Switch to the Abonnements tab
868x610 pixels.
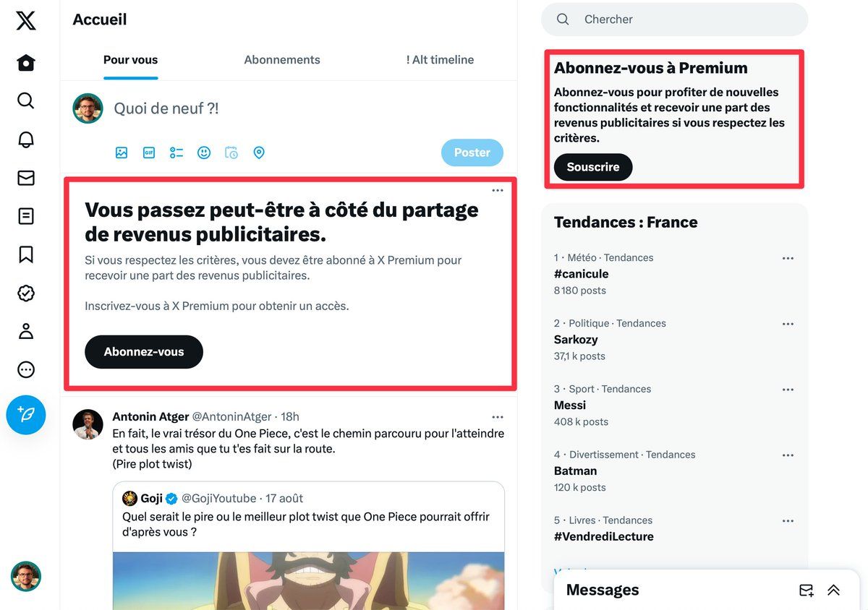[282, 60]
